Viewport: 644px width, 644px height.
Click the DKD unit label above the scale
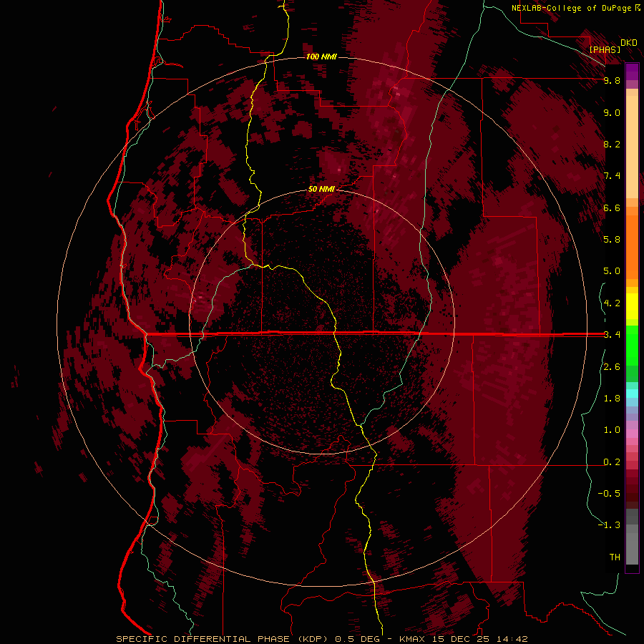pyautogui.click(x=629, y=43)
